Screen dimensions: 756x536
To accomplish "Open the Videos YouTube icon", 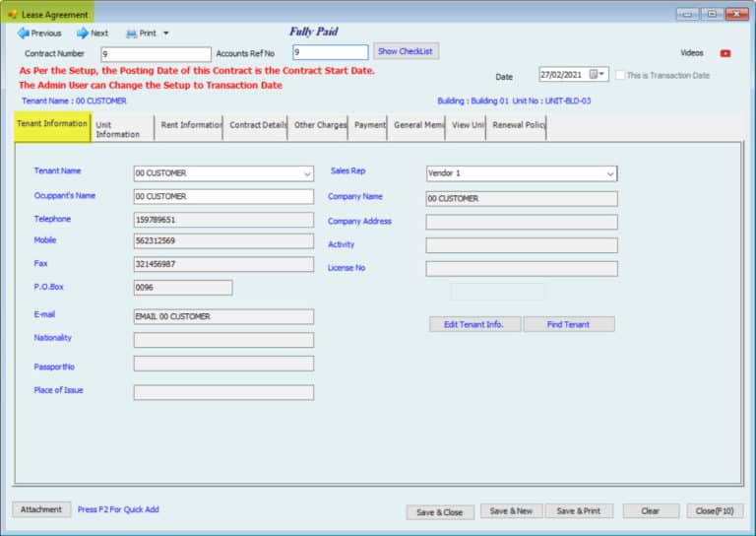I will coord(725,53).
